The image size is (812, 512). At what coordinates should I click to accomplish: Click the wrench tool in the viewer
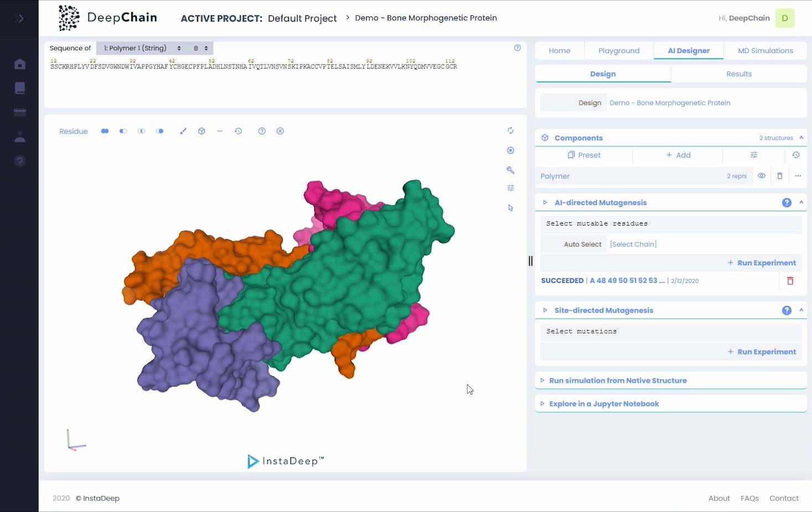click(511, 170)
